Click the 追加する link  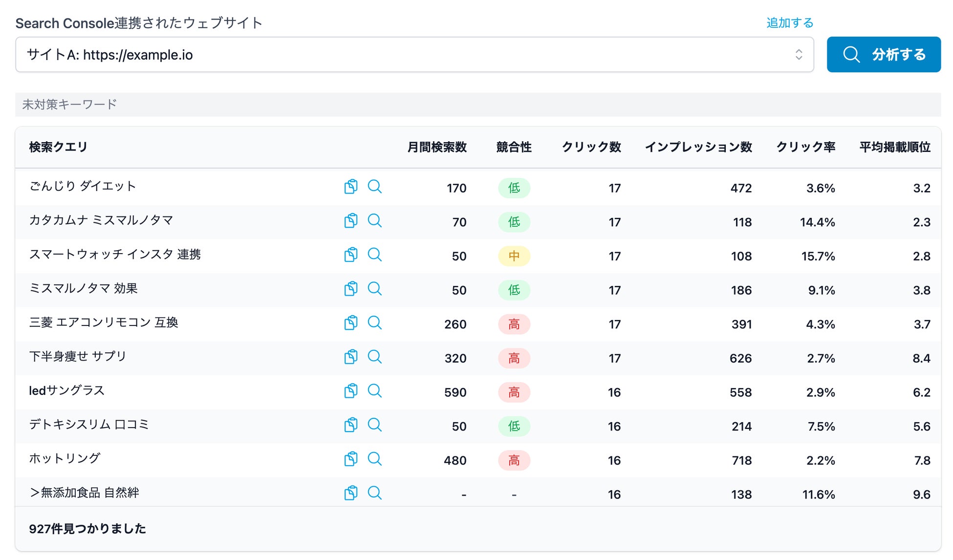click(x=789, y=23)
